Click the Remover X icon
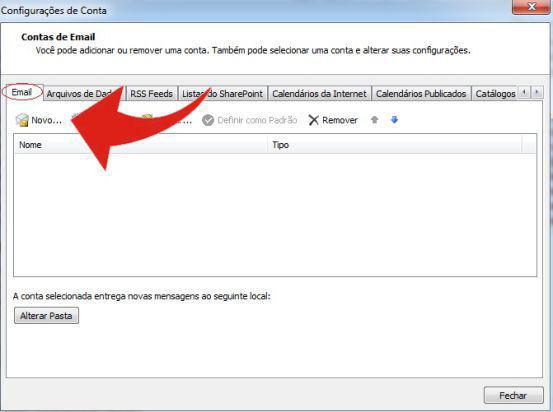This screenshot has height=412, width=553. [313, 120]
